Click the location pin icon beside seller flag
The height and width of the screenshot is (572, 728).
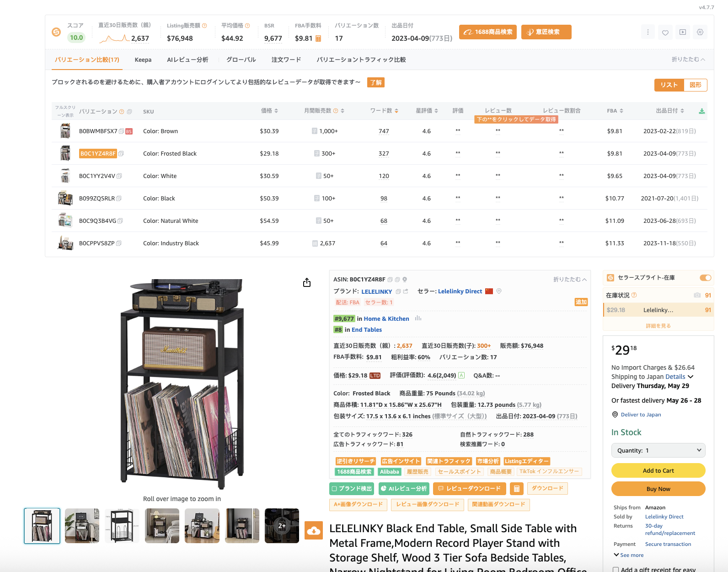point(499,291)
